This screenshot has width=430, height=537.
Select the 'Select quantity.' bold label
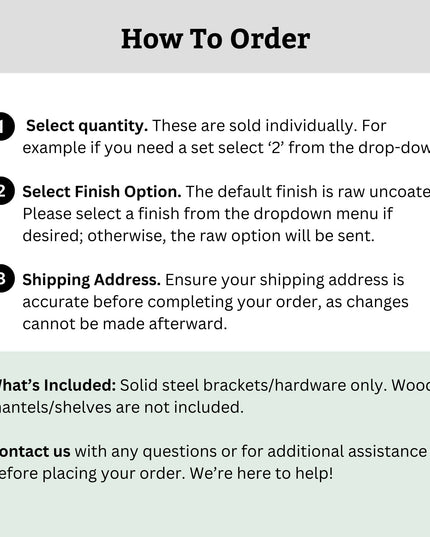87,126
